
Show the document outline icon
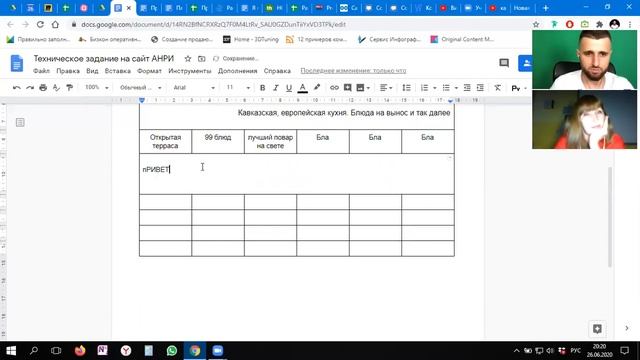tap(20, 122)
